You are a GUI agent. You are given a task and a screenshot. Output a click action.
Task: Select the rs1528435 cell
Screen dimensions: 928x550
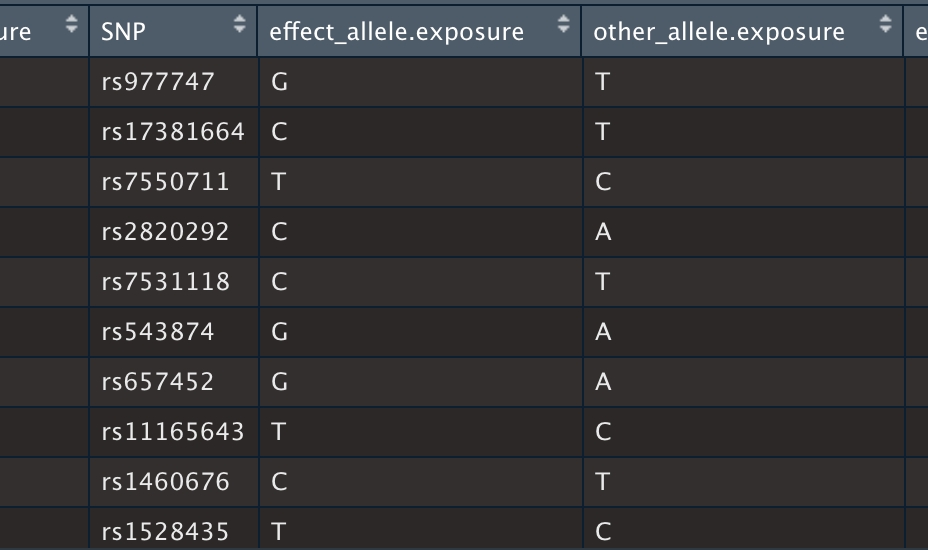pos(165,531)
